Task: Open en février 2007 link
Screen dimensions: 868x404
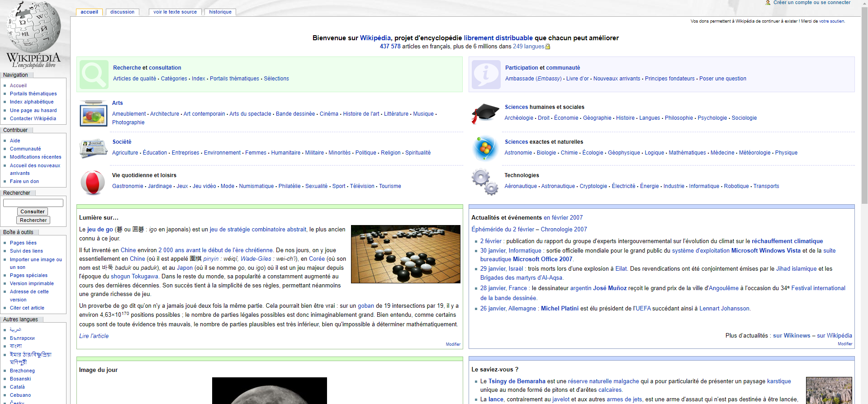Action: 563,218
